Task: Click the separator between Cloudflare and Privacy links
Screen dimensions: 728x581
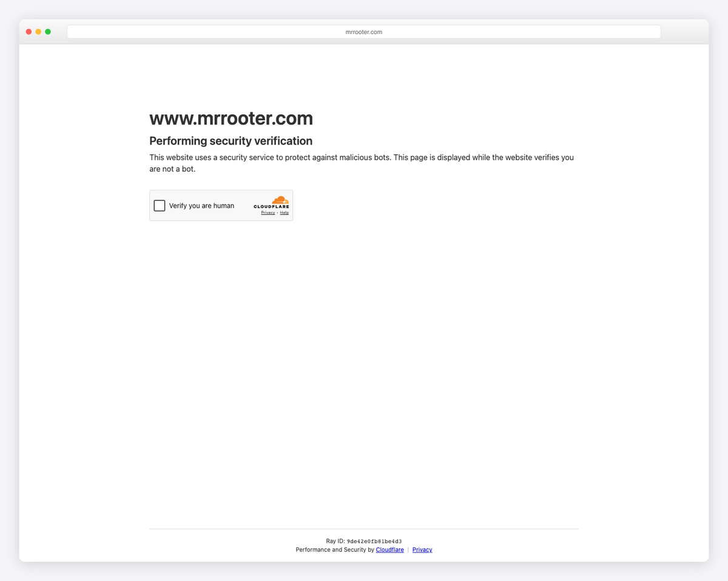Action: pos(408,550)
